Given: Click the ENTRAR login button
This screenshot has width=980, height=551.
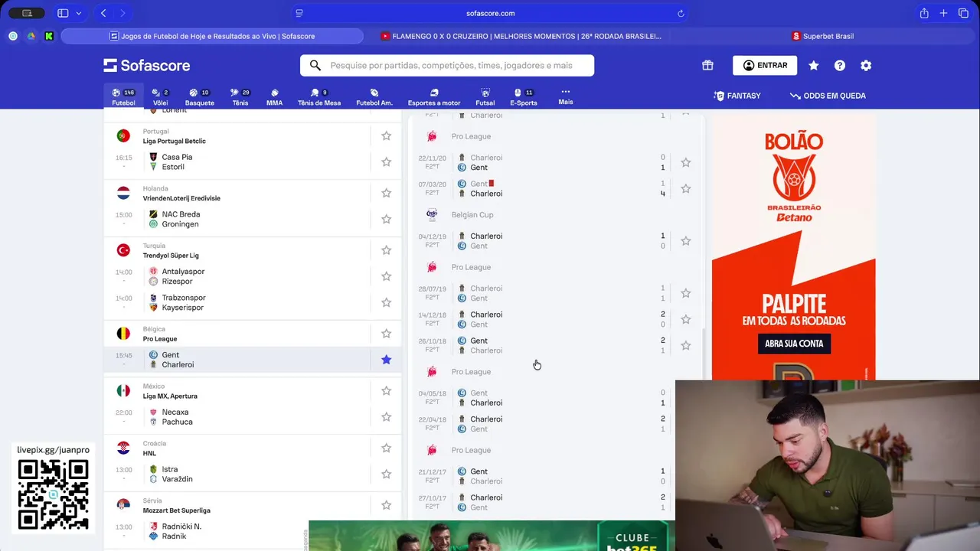Looking at the screenshot, I should (x=765, y=66).
